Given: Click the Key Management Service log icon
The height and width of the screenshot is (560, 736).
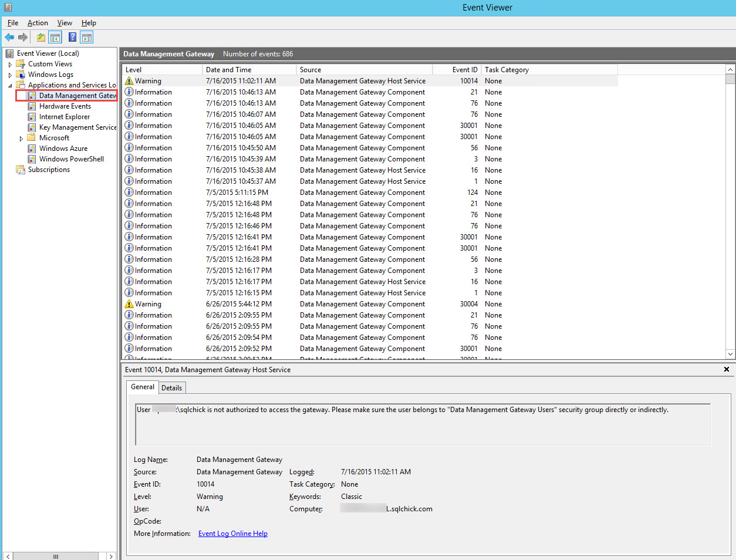Looking at the screenshot, I should coord(32,127).
